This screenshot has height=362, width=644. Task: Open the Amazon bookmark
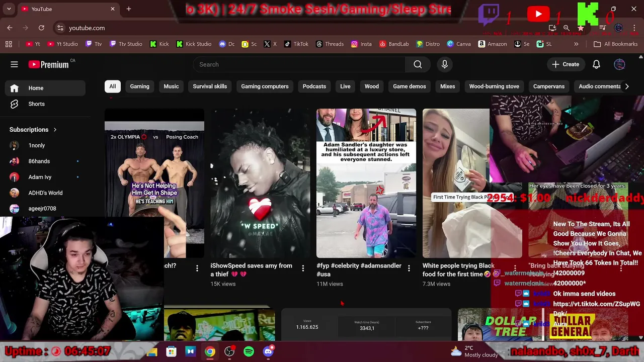coord(492,44)
